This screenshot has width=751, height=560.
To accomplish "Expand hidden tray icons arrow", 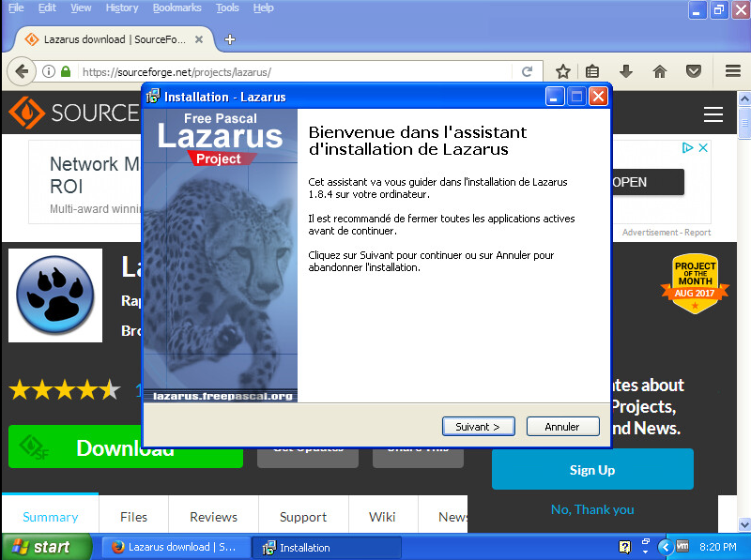I will pyautogui.click(x=665, y=547).
